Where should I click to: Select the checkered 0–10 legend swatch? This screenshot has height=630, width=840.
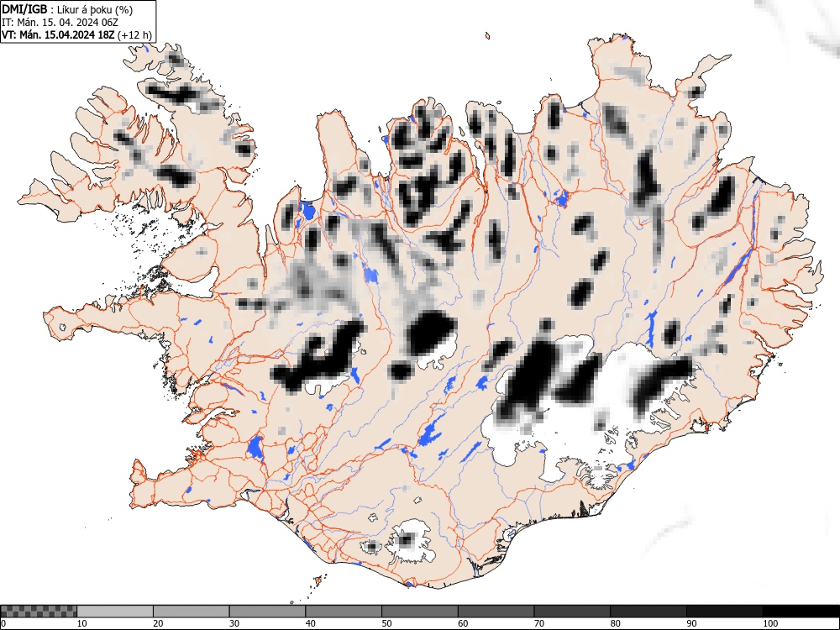(x=39, y=612)
